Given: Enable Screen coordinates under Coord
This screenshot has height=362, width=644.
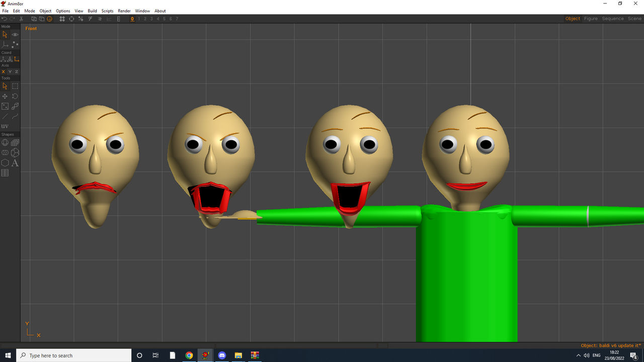Looking at the screenshot, I should (17, 59).
